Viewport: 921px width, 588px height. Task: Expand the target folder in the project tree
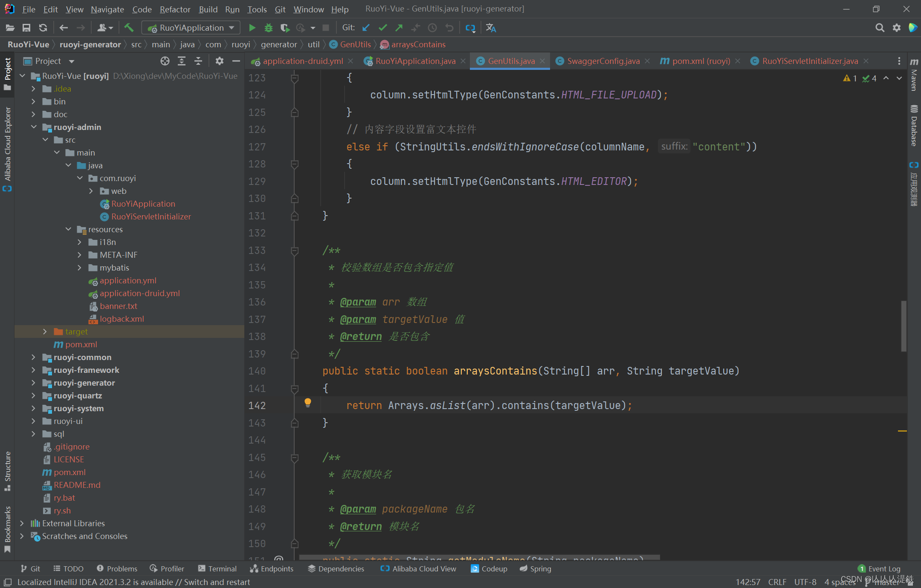coord(45,331)
